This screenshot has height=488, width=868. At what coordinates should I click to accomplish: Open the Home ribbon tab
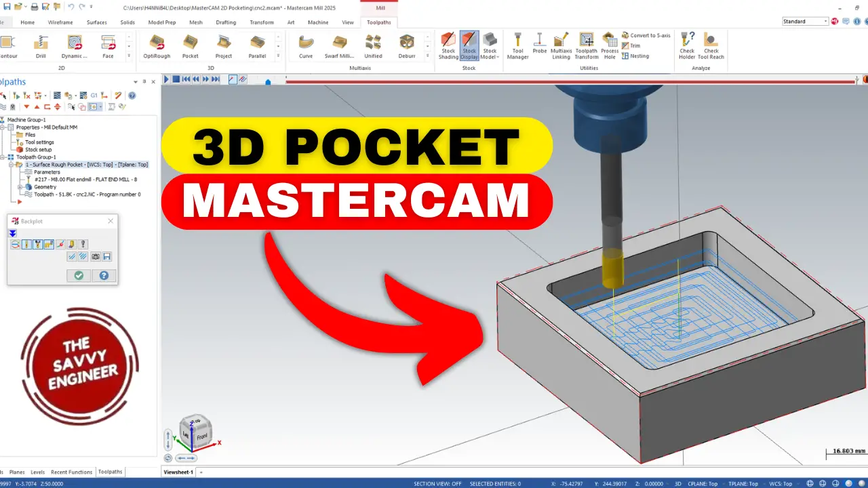[x=28, y=22]
